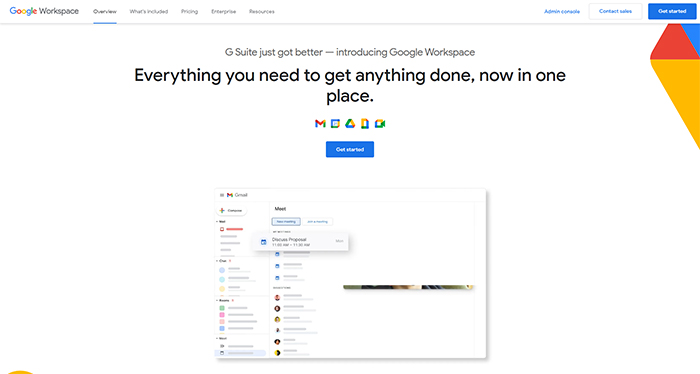Open the What's included tab
700x374 pixels.
click(149, 12)
